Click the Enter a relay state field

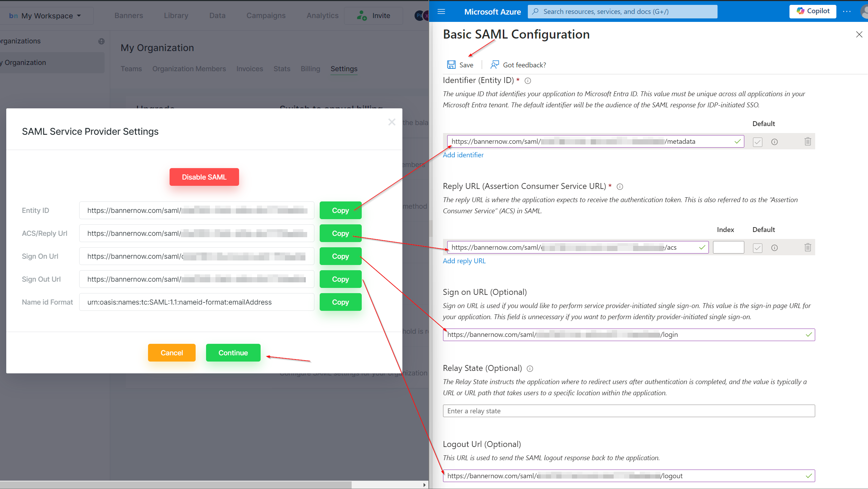coord(629,411)
